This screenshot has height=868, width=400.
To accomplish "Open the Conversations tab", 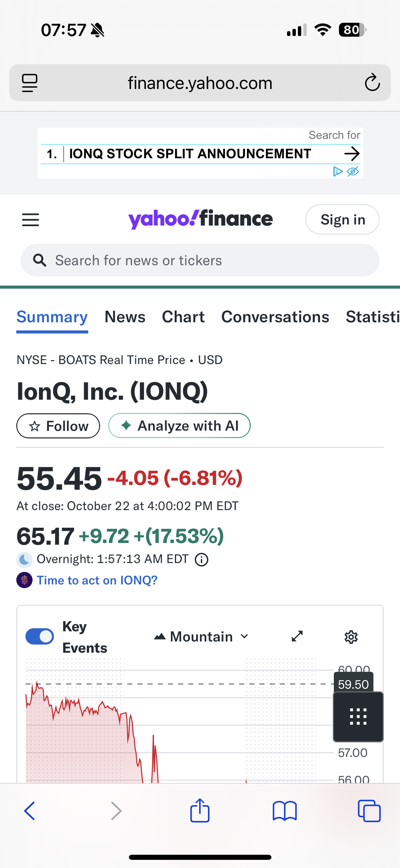I will pyautogui.click(x=275, y=317).
